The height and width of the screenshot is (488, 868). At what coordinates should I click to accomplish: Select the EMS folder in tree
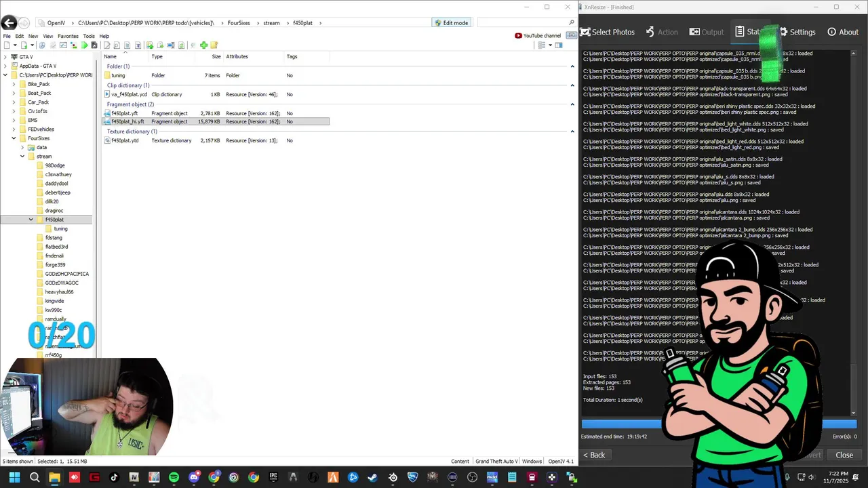pos(32,120)
